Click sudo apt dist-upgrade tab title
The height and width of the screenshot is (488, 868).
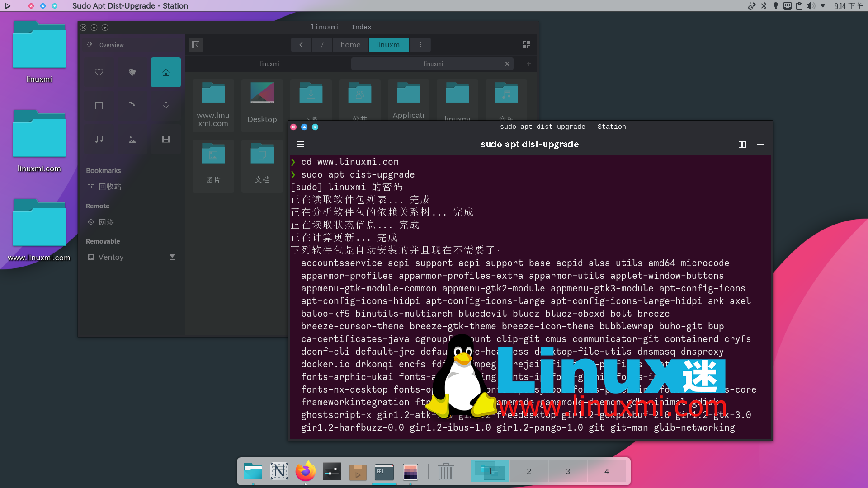pyautogui.click(x=530, y=144)
